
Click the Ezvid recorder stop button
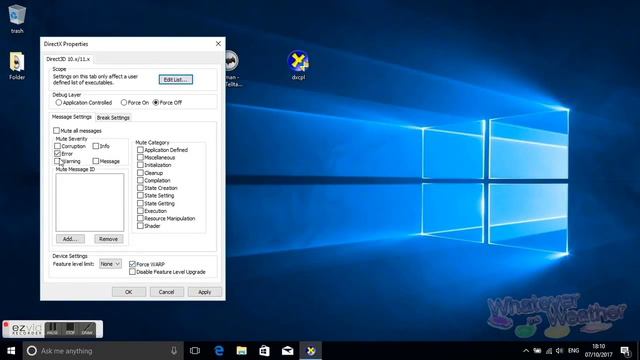pos(70,329)
